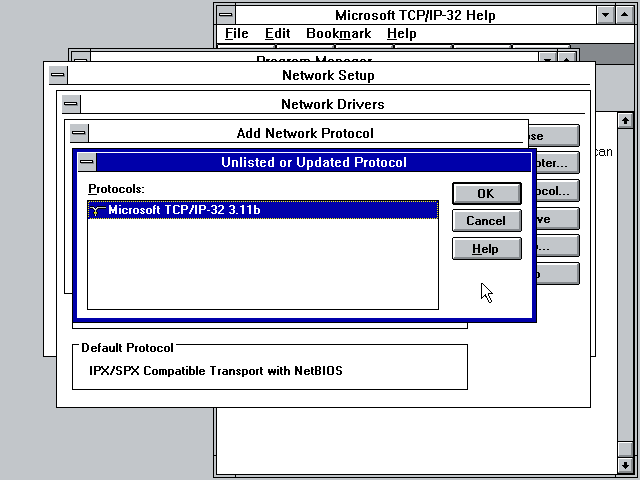
Task: Maximize the Microsoft TCP/IP-32 Help window
Action: click(624, 15)
